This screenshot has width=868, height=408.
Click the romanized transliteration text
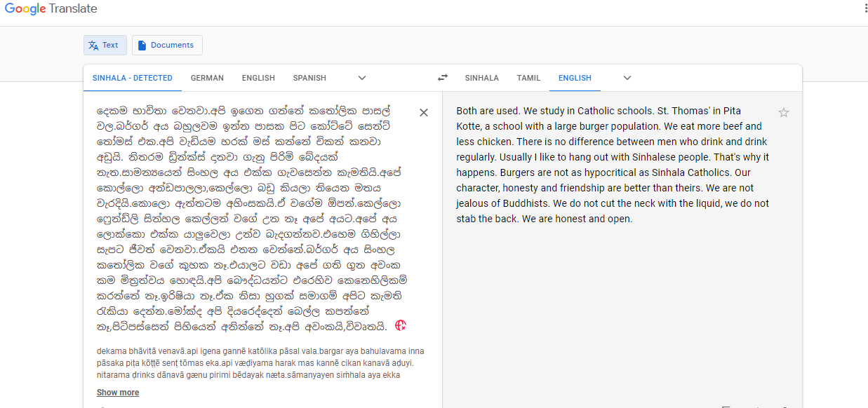[x=260, y=362]
